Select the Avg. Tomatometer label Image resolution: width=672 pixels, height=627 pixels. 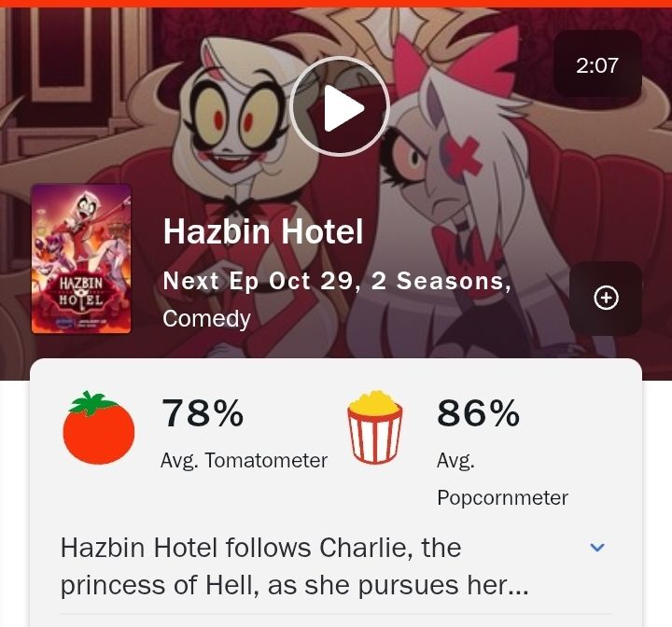(244, 461)
